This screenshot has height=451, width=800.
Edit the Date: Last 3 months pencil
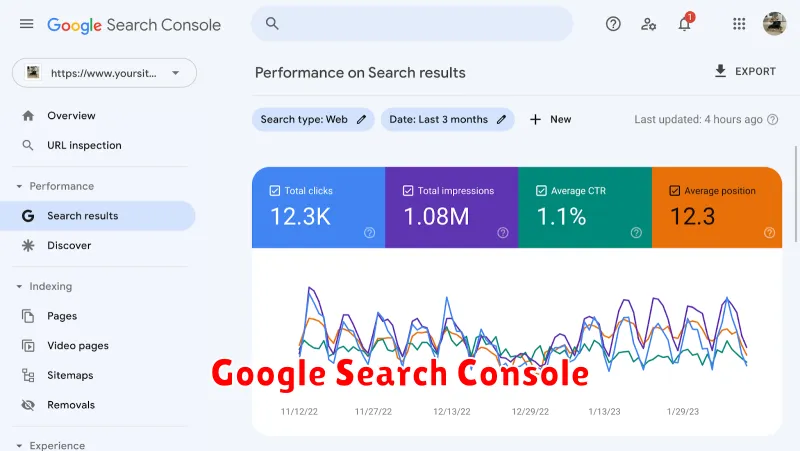tap(502, 119)
